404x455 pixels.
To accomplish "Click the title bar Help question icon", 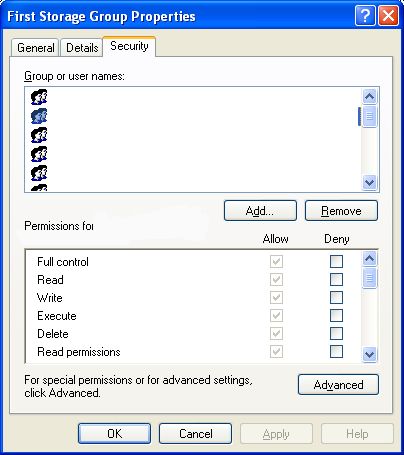I will (x=365, y=15).
